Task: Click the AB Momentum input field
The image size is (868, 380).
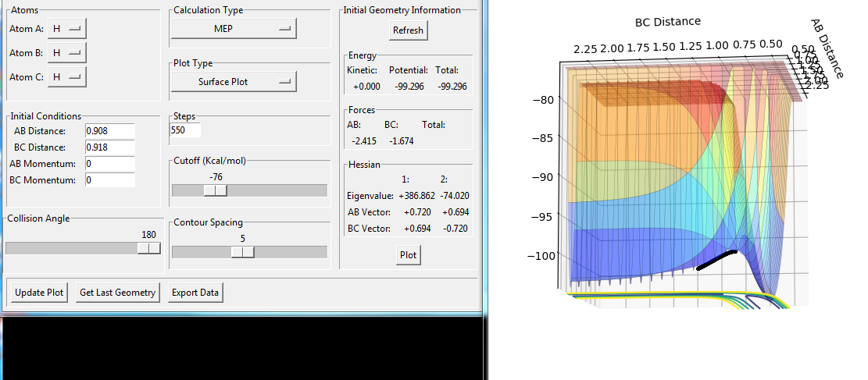Action: (x=110, y=164)
